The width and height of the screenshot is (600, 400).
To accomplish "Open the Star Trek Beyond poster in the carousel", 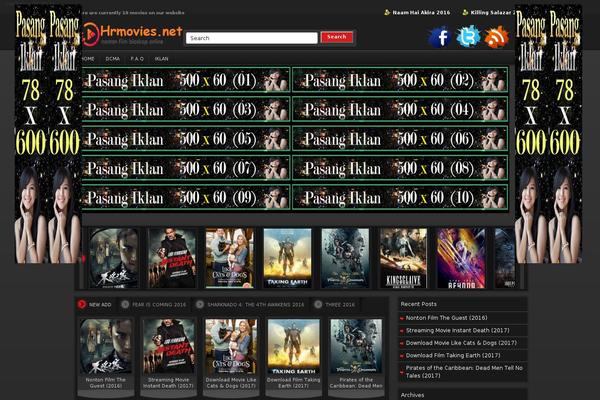I will coord(461,258).
